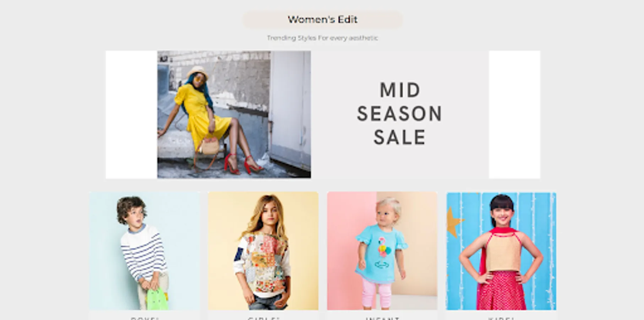
Task: Click the straw hat on the banner model
Action: tap(197, 72)
